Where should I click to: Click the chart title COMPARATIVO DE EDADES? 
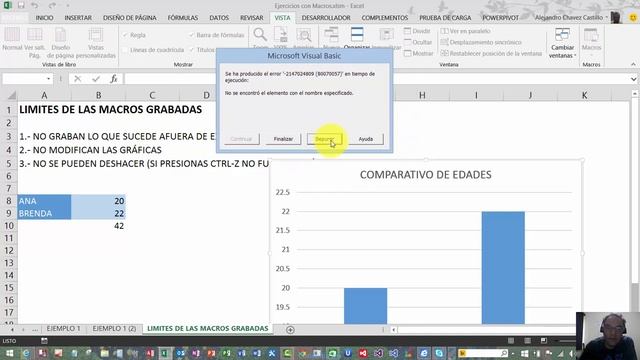425,175
